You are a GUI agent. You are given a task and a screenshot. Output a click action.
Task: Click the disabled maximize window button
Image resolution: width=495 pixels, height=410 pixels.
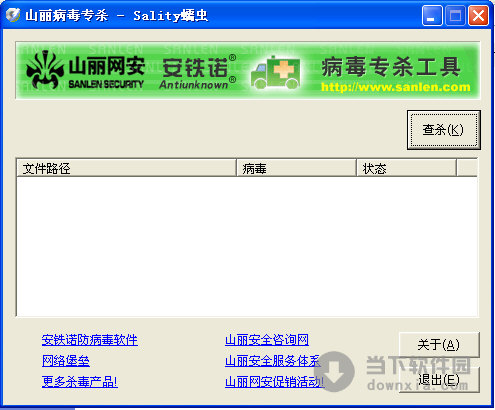[455, 15]
